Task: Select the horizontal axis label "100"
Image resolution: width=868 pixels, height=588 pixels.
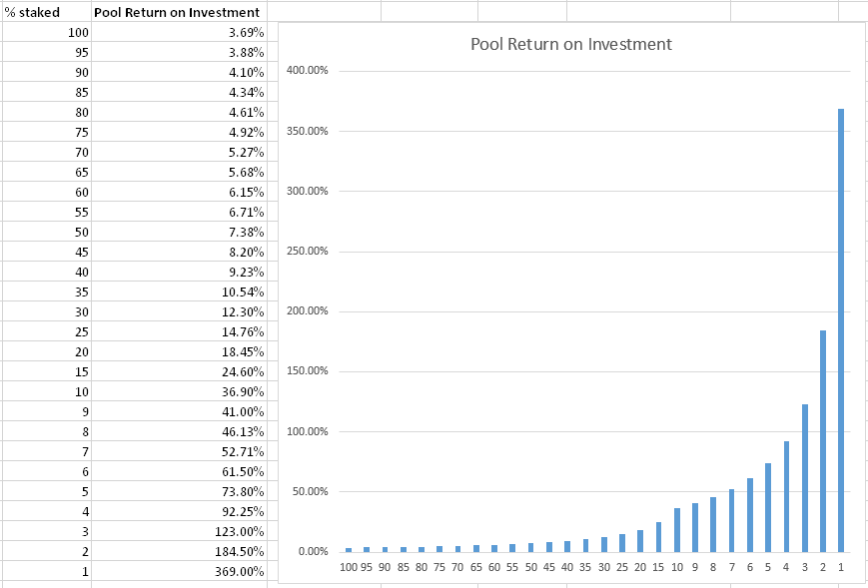Action: pos(349,567)
